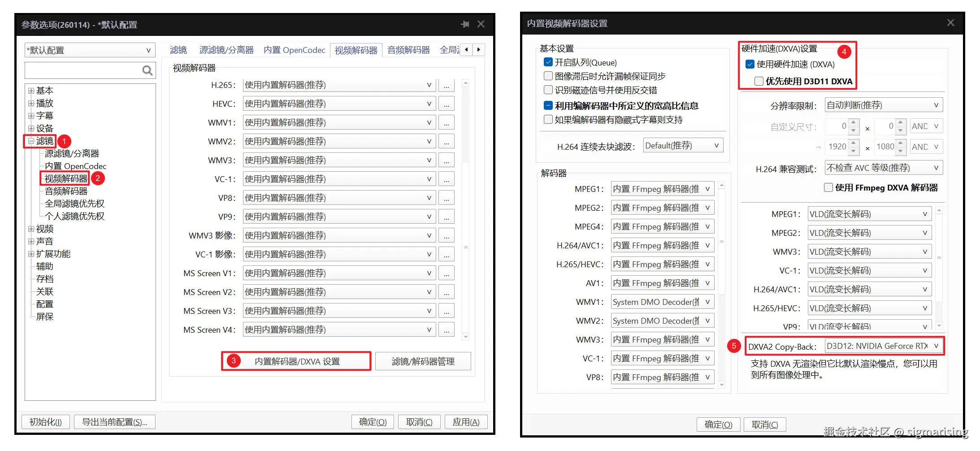Expand the 视频 tree branch
The image size is (980, 451).
31,229
